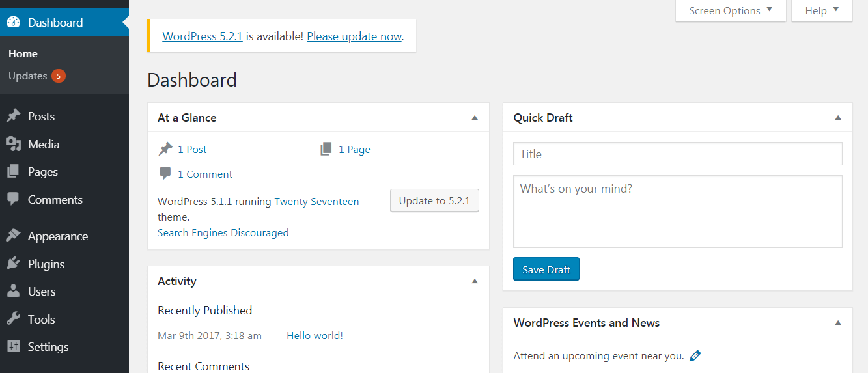868x373 pixels.
Task: Collapse the Quick Draft panel
Action: click(x=838, y=118)
